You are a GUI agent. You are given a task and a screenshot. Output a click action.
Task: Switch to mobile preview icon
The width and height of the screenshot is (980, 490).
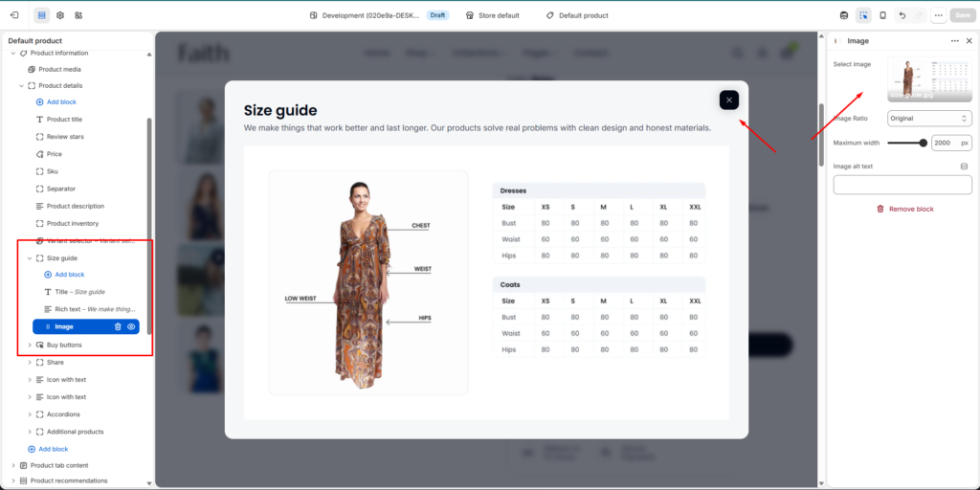(882, 15)
